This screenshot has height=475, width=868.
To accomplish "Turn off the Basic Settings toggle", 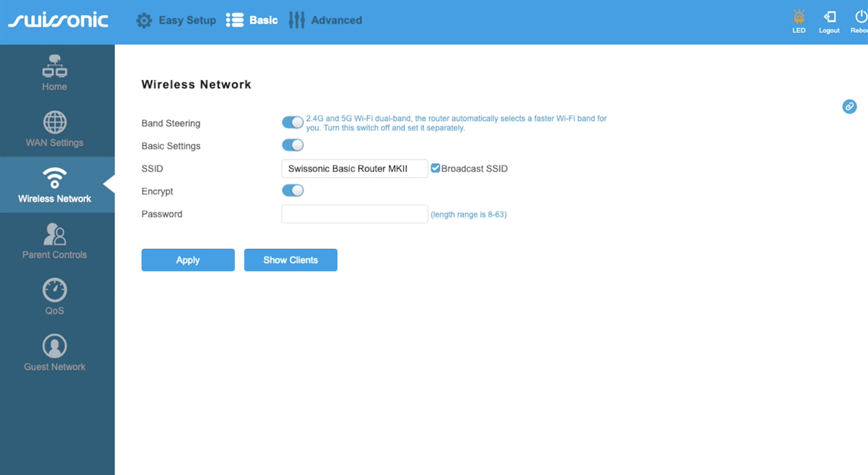I will coord(293,145).
